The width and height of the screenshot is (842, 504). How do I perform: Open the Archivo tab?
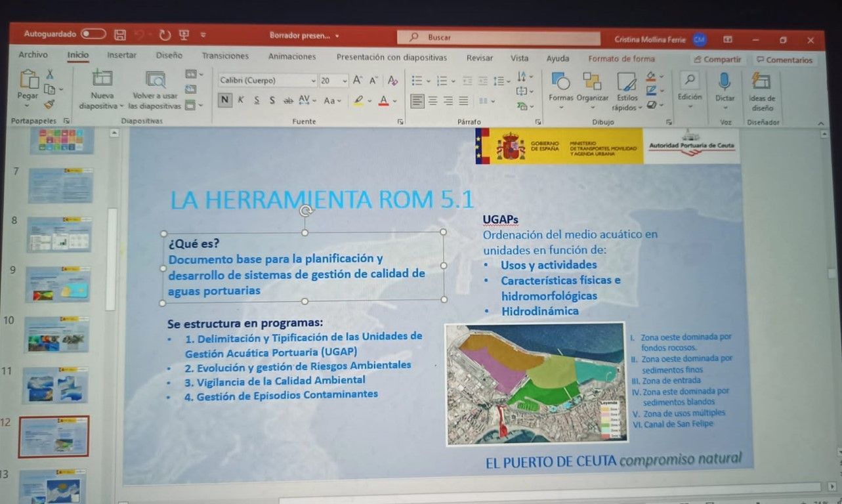(x=33, y=56)
